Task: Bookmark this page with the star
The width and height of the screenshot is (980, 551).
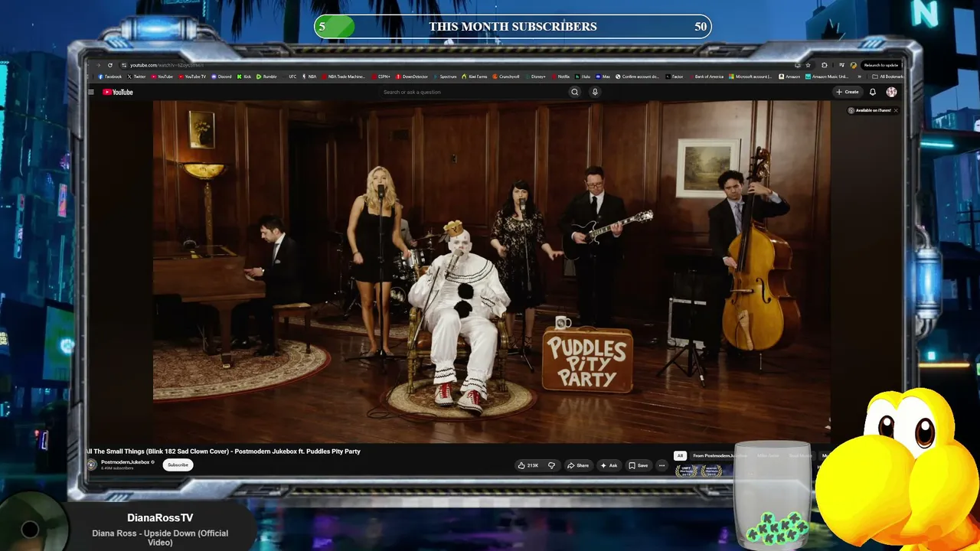Action: pos(808,65)
